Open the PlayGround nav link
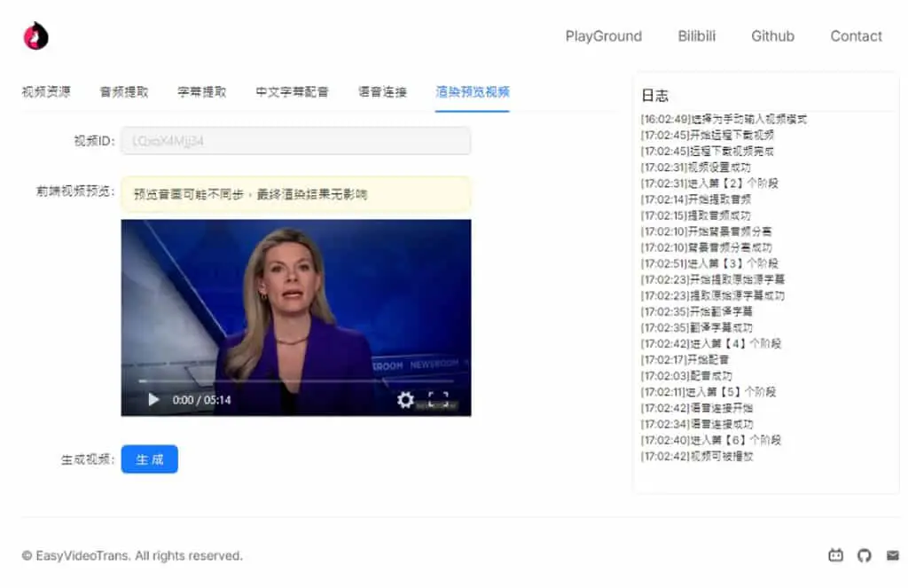 pyautogui.click(x=603, y=35)
